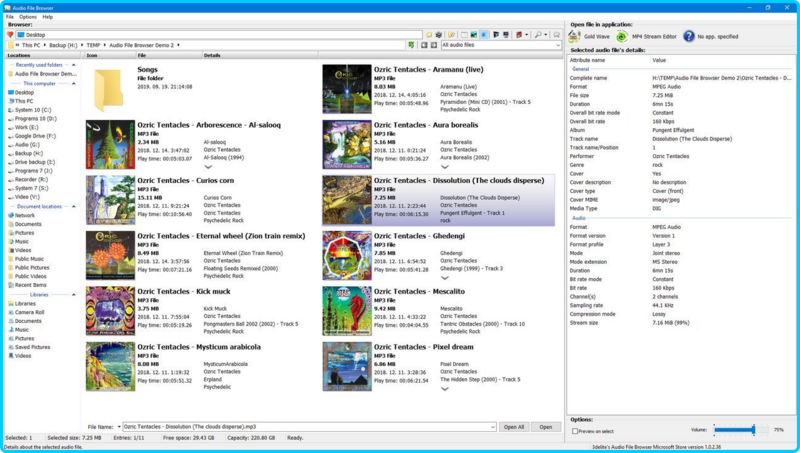Click the landscape picture view icon

[474, 35]
